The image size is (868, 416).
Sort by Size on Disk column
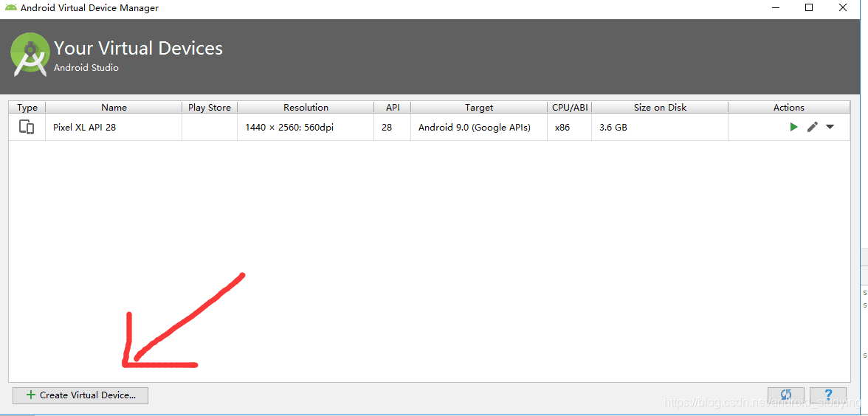[660, 108]
